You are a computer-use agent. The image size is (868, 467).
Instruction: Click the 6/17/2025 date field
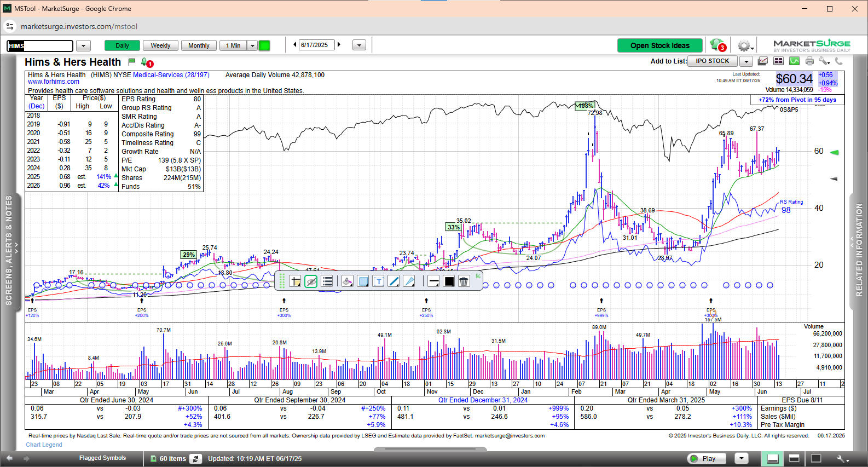pyautogui.click(x=317, y=45)
